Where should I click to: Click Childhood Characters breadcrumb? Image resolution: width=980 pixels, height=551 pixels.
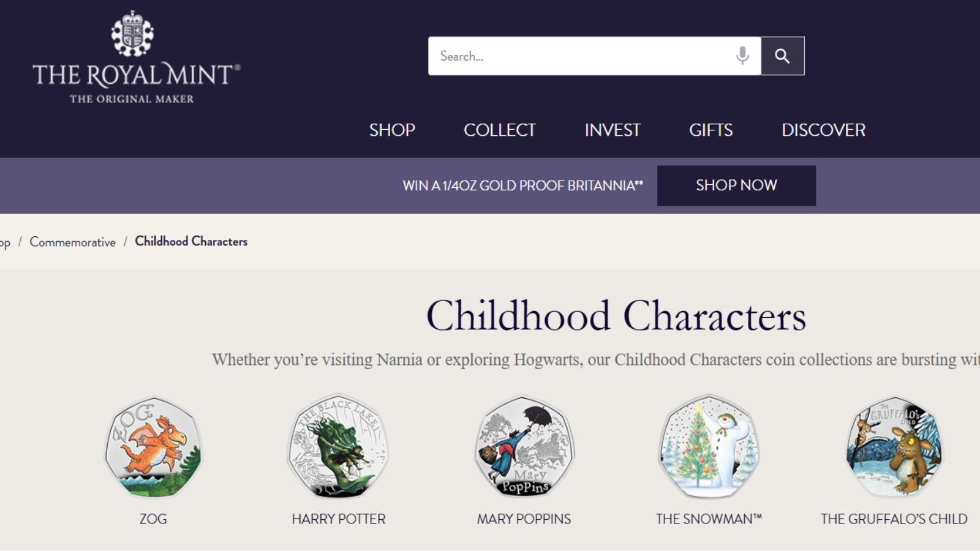pos(191,241)
